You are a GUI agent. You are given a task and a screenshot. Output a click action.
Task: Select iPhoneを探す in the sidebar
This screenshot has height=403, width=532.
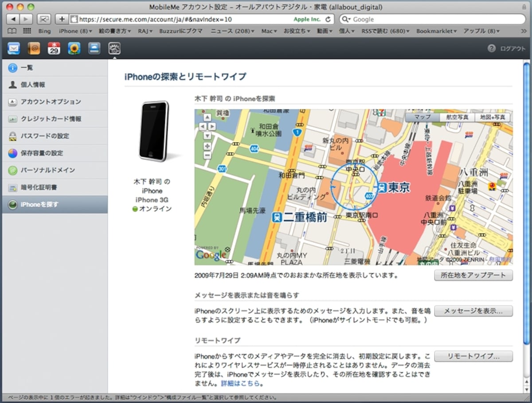55,205
